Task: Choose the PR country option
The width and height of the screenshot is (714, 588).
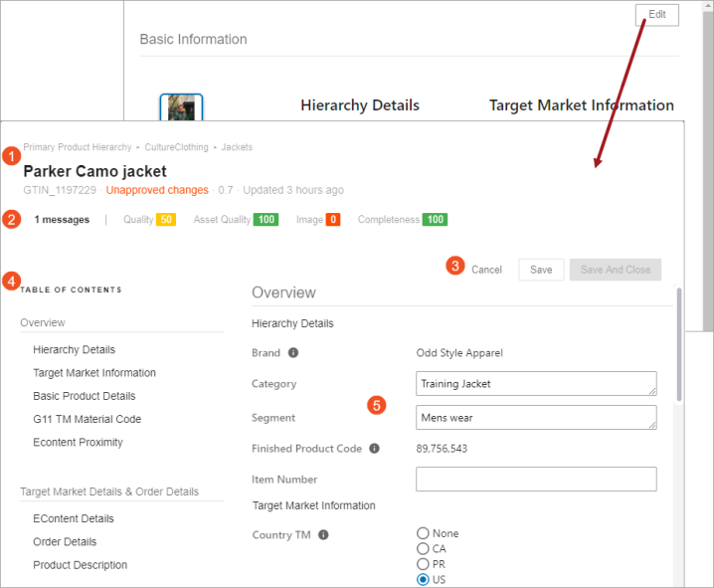Action: (423, 564)
